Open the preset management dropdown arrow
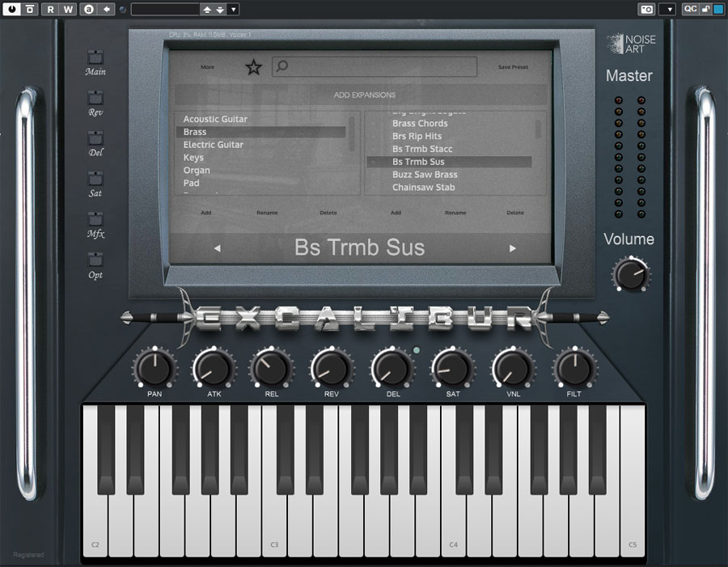 coord(233,9)
